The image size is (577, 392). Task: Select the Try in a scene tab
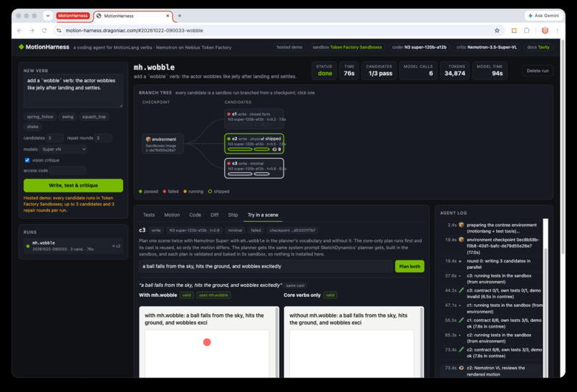(x=263, y=215)
